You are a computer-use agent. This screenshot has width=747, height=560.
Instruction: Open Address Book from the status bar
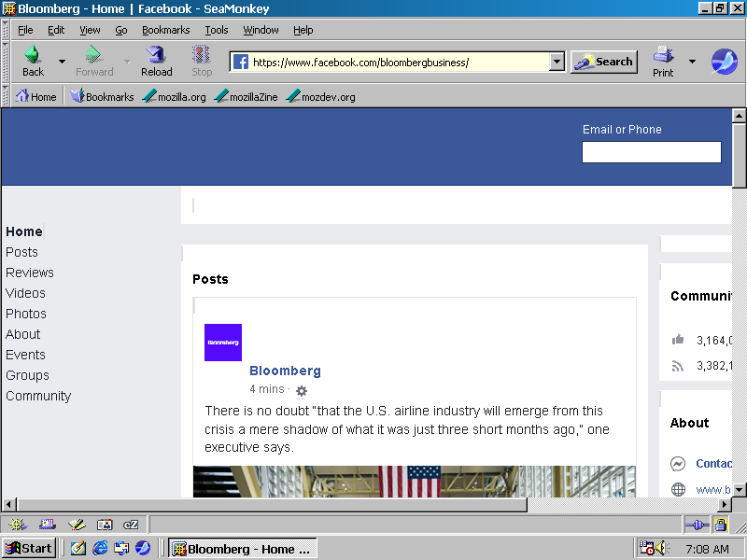tap(105, 525)
